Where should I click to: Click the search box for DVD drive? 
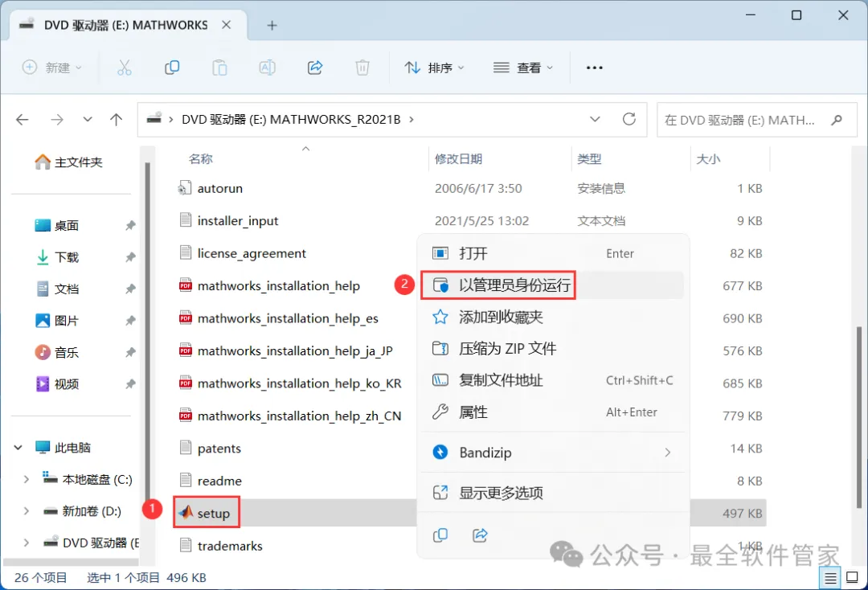756,120
